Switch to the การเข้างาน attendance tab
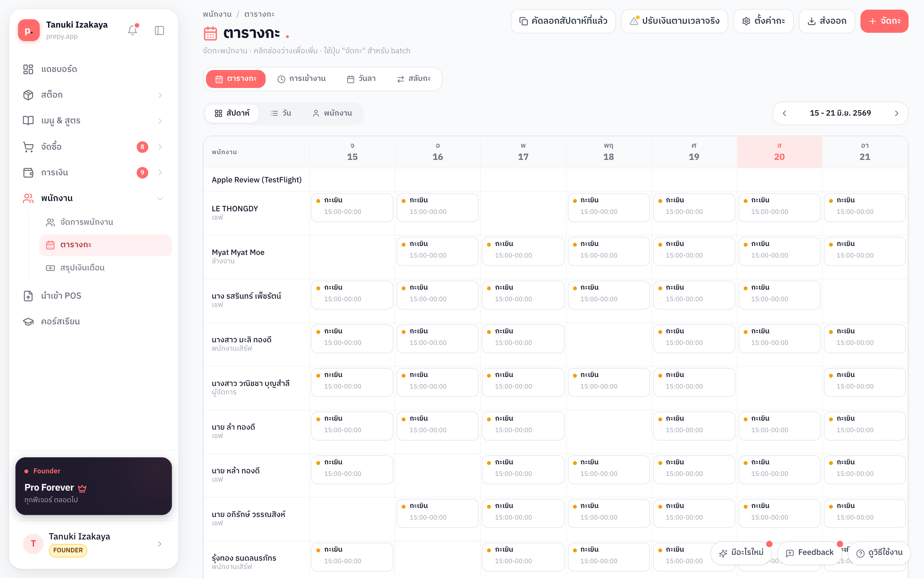924x578 pixels. click(x=301, y=79)
